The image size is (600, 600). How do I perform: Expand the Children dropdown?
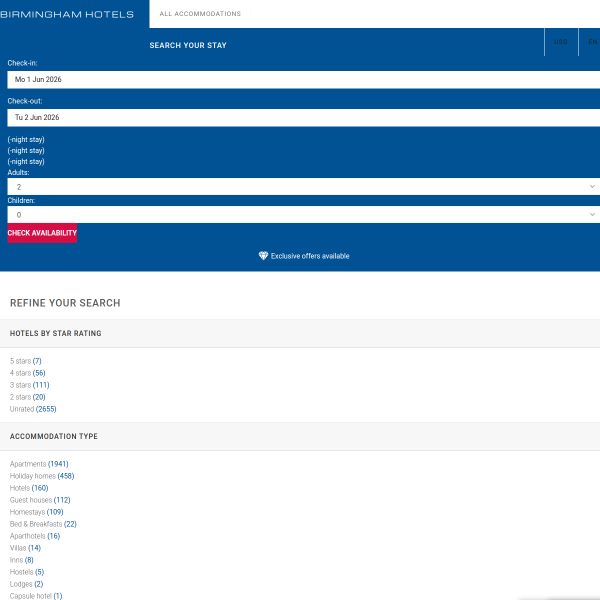(303, 215)
